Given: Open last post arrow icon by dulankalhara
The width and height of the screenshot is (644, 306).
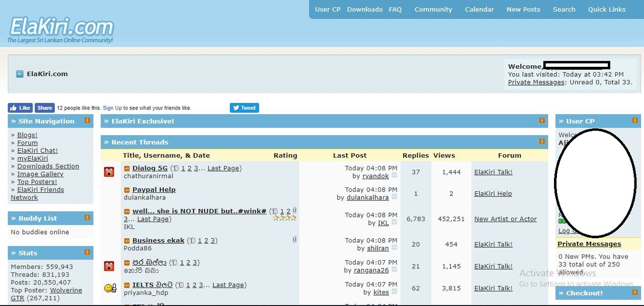Looking at the screenshot, I should 394,197.
